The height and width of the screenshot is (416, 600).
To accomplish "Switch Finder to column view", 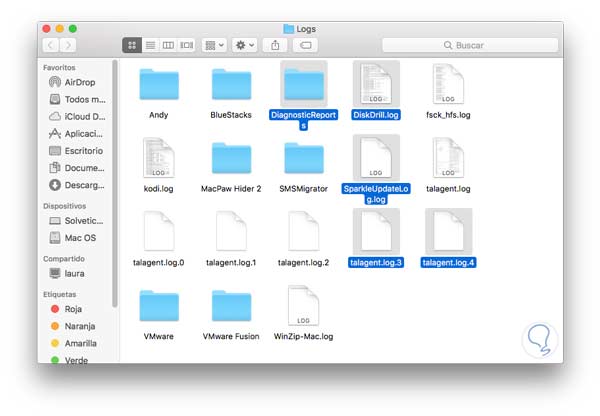I will tap(168, 45).
